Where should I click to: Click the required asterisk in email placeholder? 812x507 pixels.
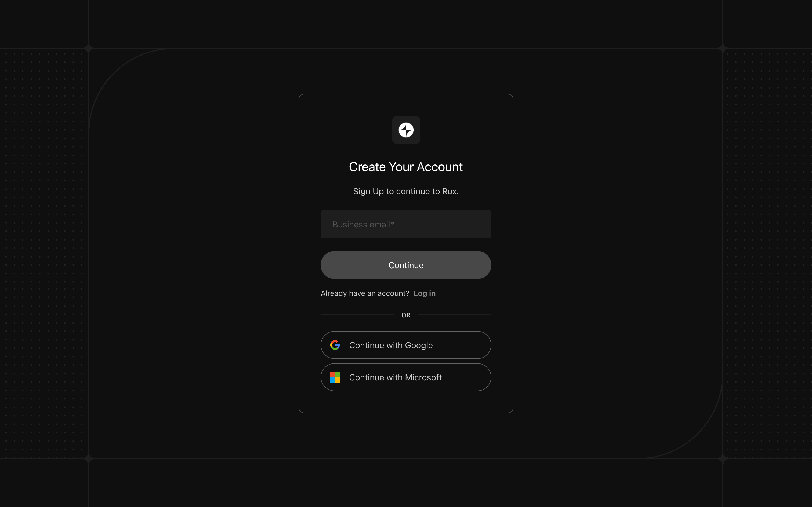click(393, 223)
